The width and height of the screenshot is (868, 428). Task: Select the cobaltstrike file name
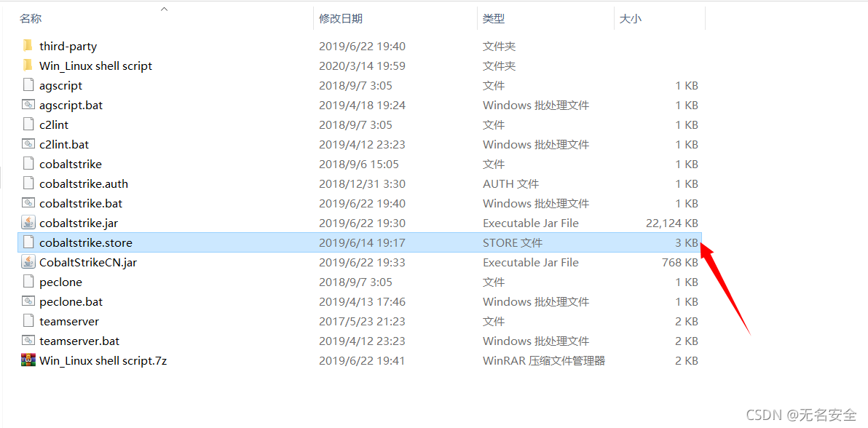[71, 165]
